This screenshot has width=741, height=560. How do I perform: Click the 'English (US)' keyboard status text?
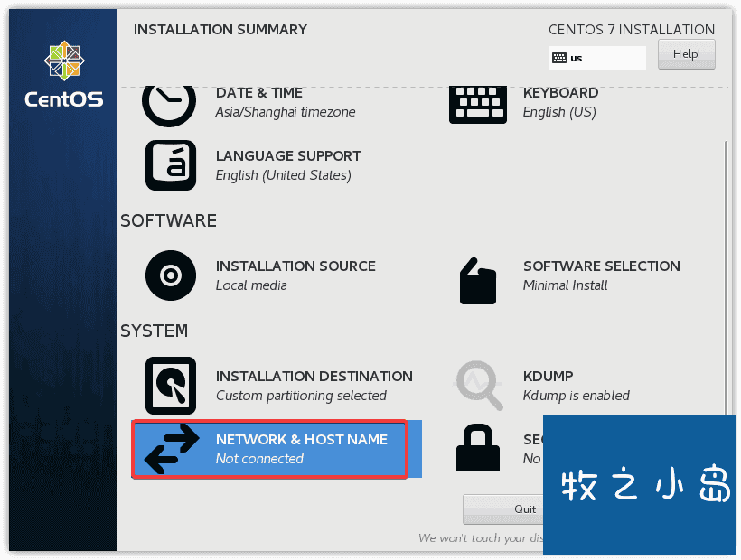pyautogui.click(x=559, y=112)
